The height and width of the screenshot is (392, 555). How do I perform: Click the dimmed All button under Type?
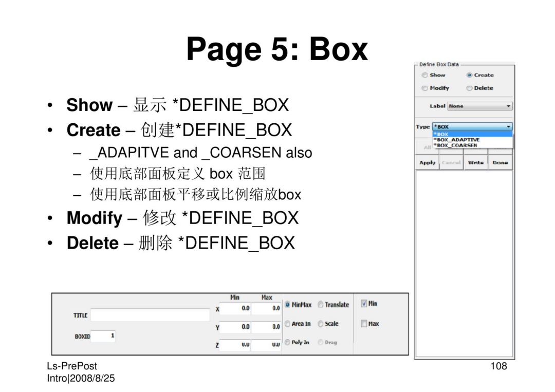427,147
